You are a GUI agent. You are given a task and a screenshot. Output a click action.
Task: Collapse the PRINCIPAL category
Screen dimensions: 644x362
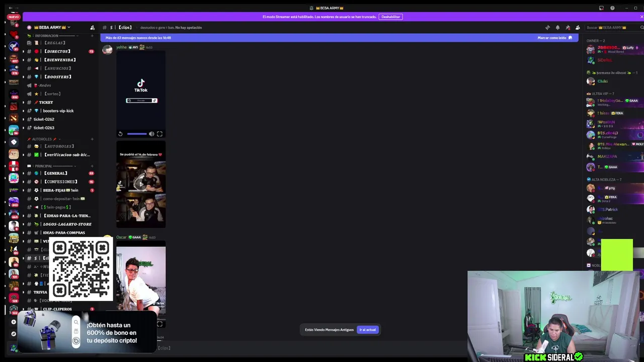pos(52,166)
